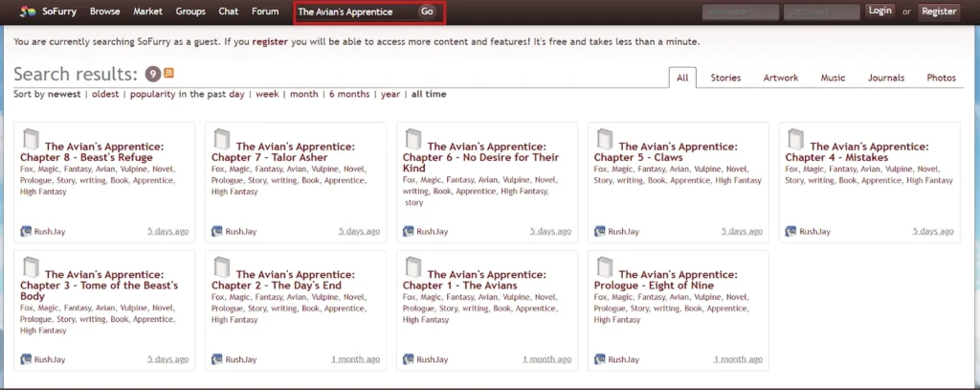This screenshot has width=980, height=390.
Task: Click RushJay's avatar icon under Chapter 4
Action: pyautogui.click(x=791, y=231)
